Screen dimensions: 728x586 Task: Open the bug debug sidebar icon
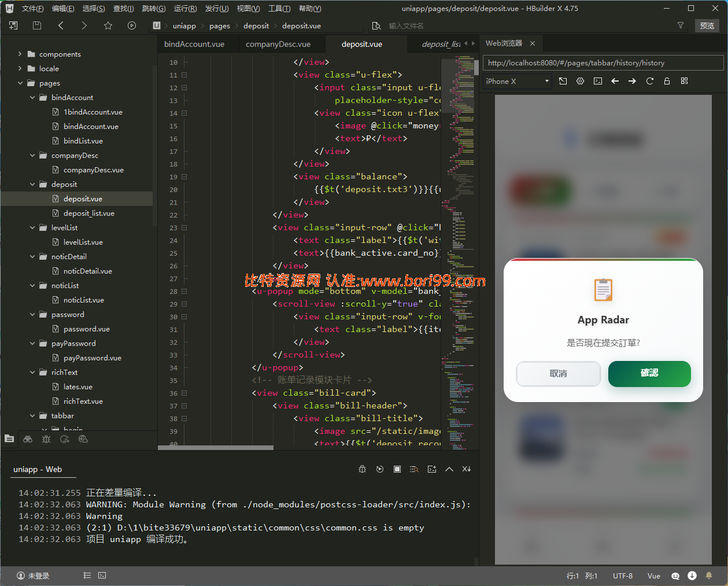click(x=46, y=439)
